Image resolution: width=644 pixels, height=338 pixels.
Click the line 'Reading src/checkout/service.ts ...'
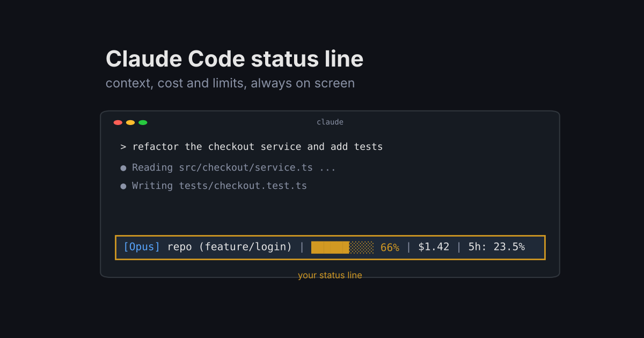point(234,167)
